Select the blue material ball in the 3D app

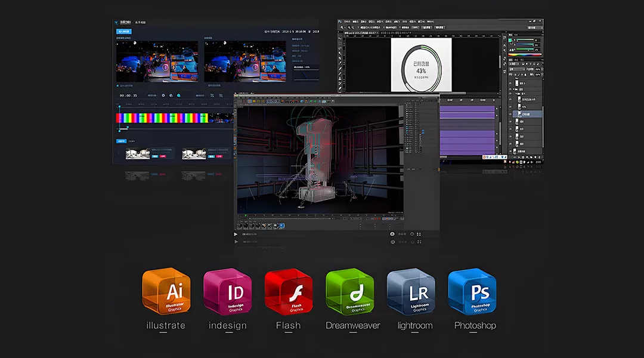(281, 226)
